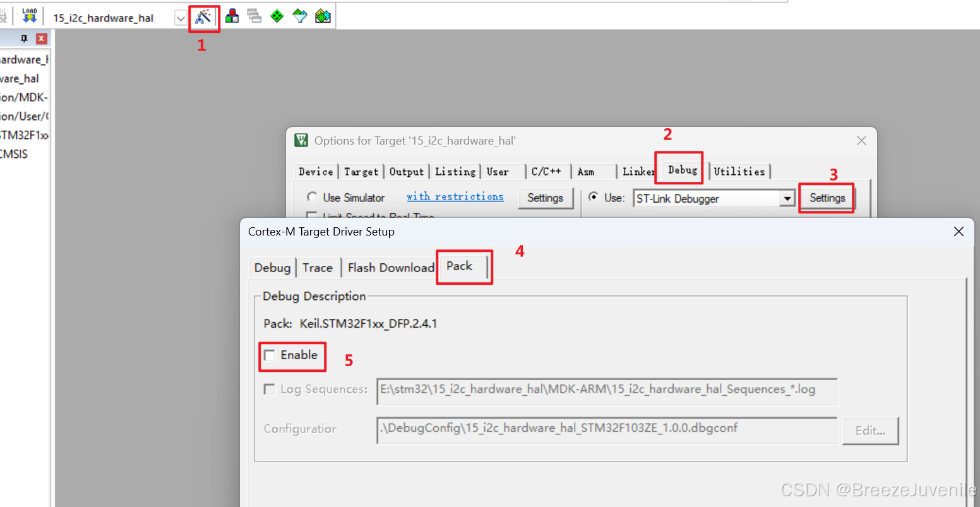Viewport: 980px width, 507px height.
Task: Close the Project panel with red X
Action: [41, 39]
